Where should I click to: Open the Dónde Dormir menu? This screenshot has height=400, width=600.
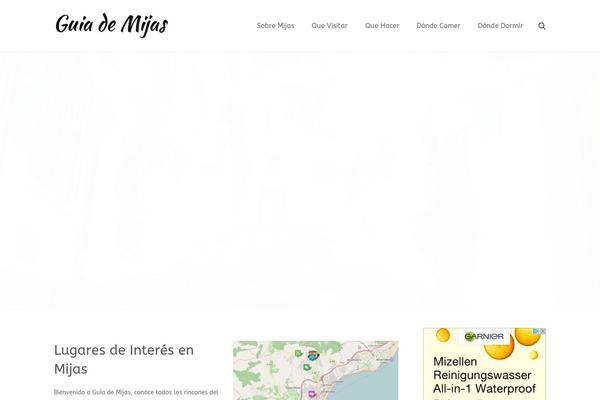click(500, 26)
